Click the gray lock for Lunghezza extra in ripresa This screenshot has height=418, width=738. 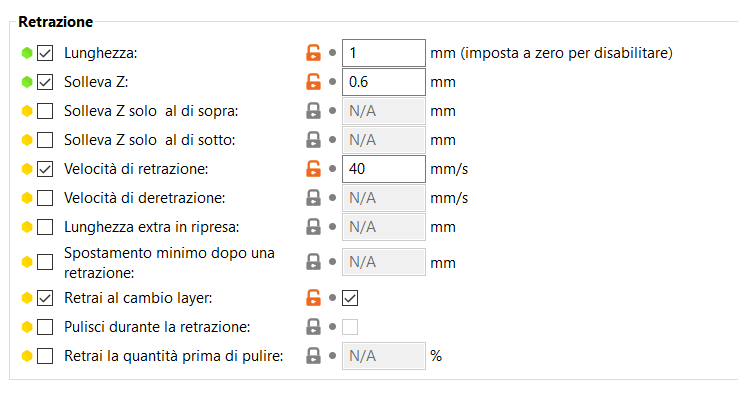click(313, 227)
